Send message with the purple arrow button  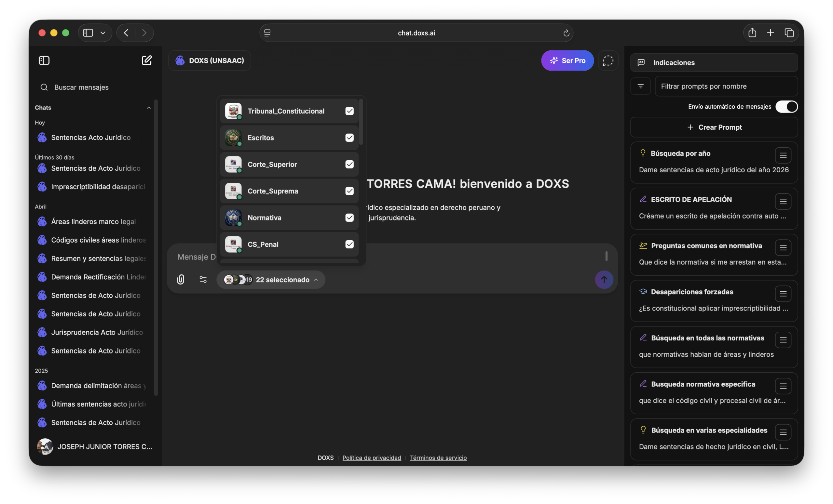(604, 280)
